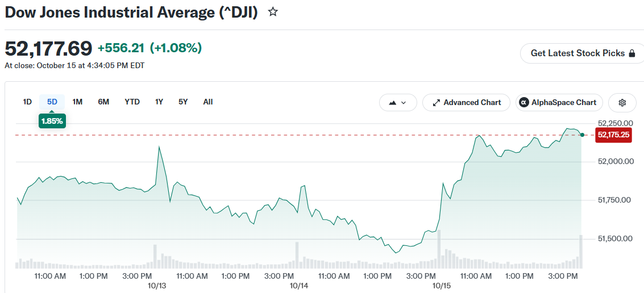Click the (+1.08%) percent change
This screenshot has width=644, height=293.
(x=176, y=48)
